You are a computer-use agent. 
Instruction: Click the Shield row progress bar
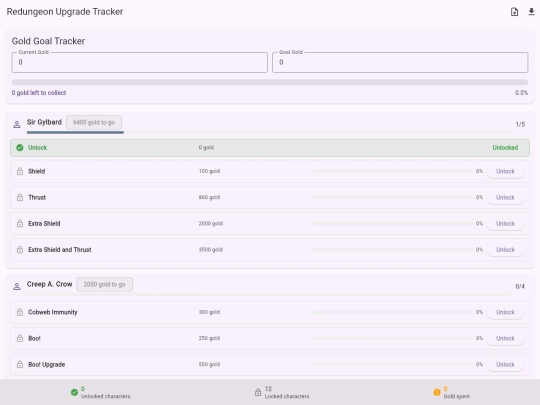(393, 171)
